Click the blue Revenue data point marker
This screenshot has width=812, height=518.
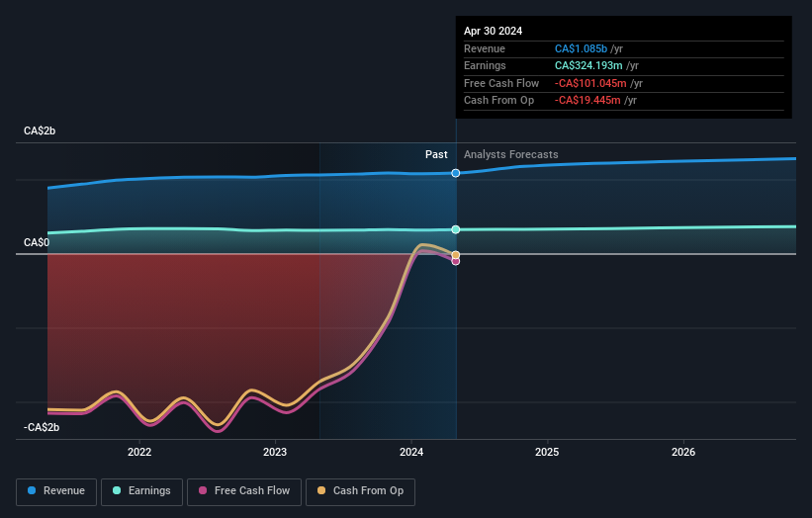tap(456, 173)
